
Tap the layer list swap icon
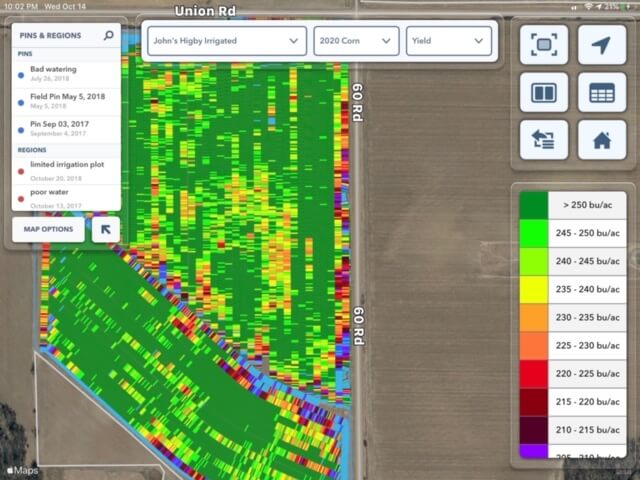click(x=544, y=140)
